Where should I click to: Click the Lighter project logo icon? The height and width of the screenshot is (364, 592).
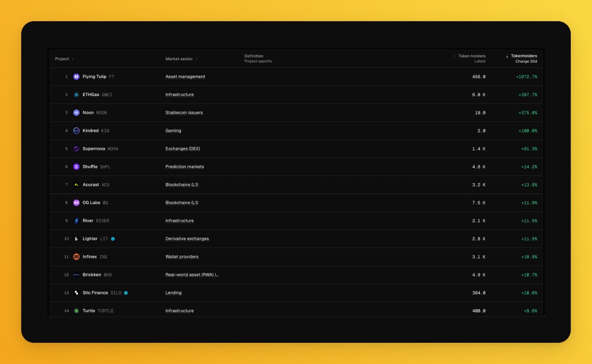pyautogui.click(x=76, y=239)
